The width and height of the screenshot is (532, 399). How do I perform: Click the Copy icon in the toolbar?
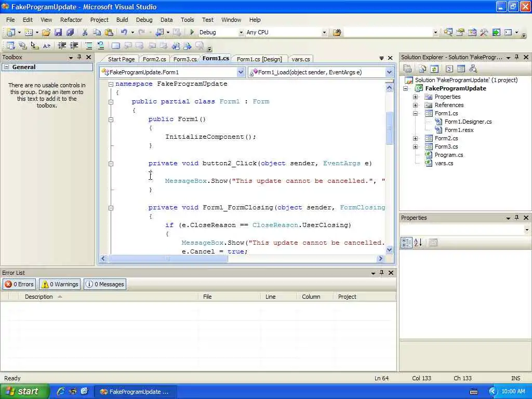tap(97, 32)
